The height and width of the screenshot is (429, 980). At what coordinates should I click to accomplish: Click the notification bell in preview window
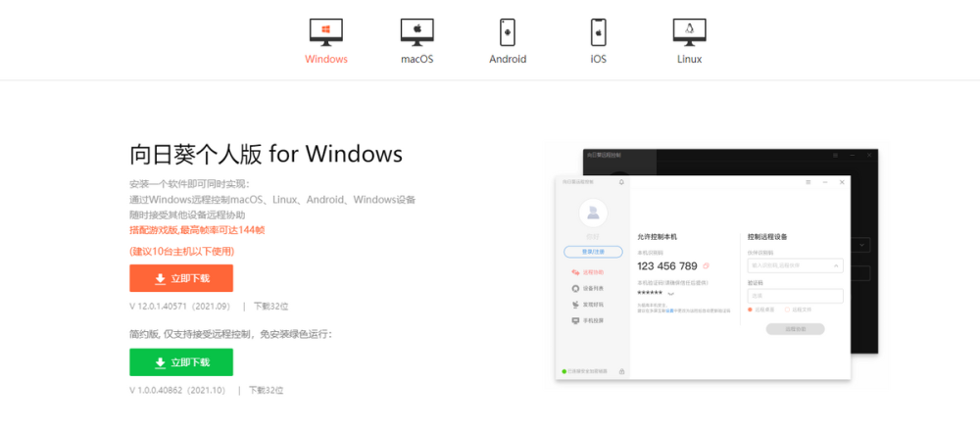point(621,182)
